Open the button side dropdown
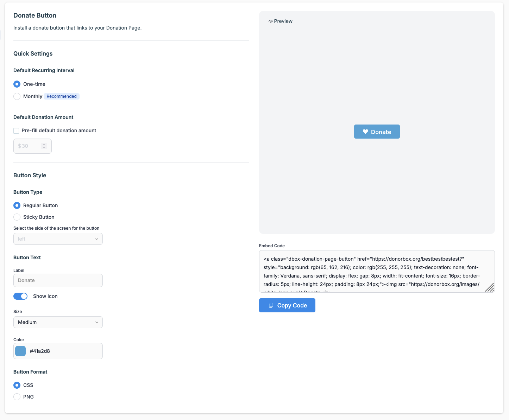This screenshot has height=420, width=509. pyautogui.click(x=58, y=239)
